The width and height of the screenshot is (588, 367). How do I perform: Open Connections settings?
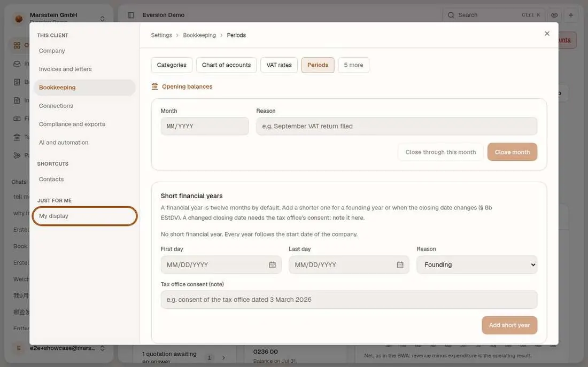(x=84, y=106)
